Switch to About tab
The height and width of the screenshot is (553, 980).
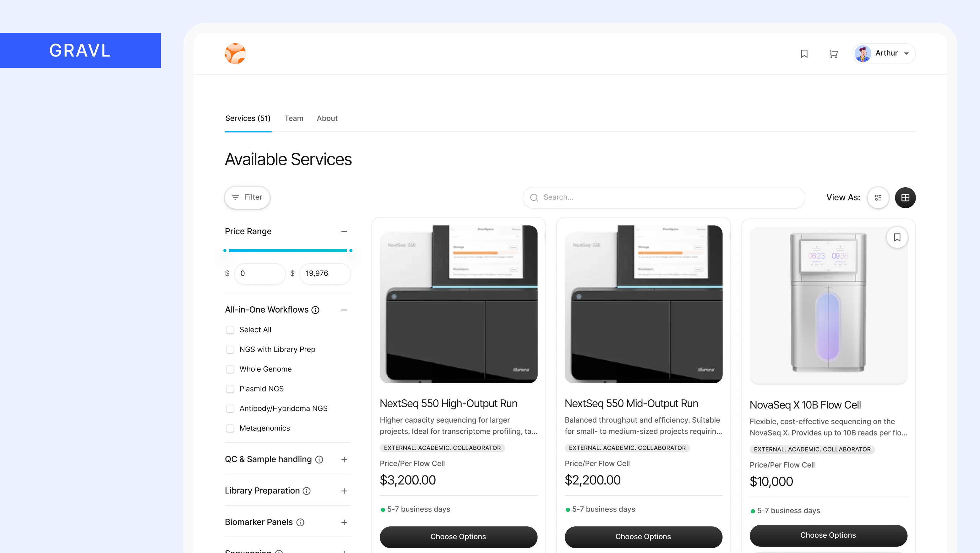[327, 118]
